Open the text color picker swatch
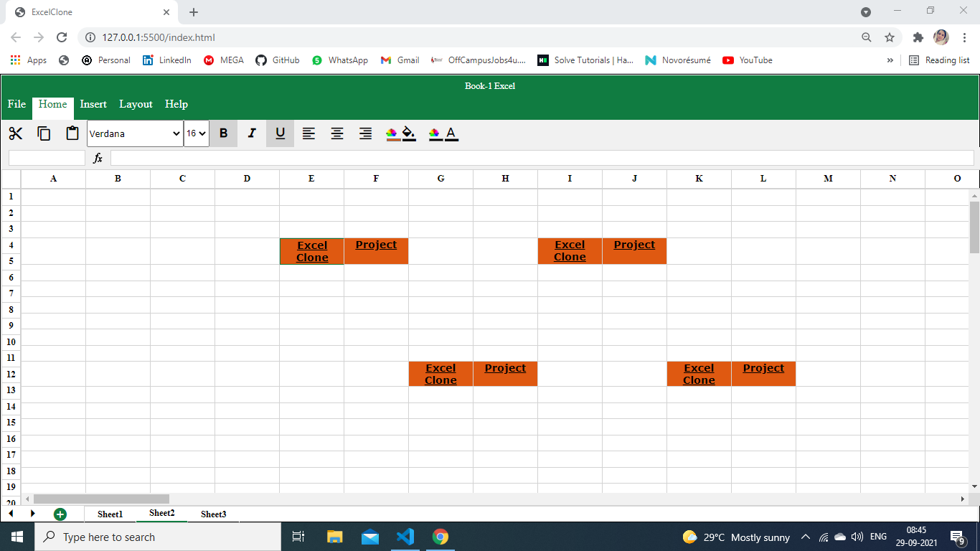 (435, 134)
